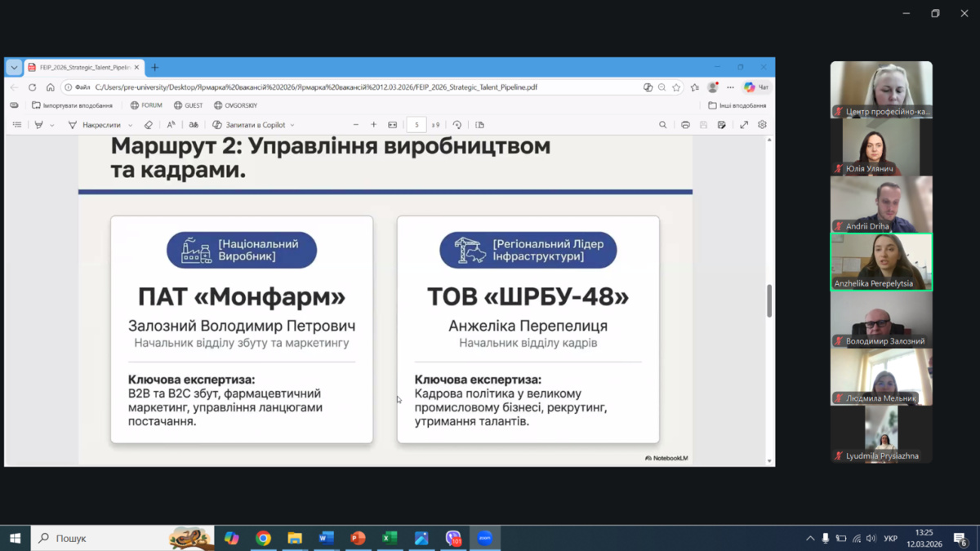Expand the Накреслити draw options dropdown
This screenshot has height=551, width=980.
point(130,126)
